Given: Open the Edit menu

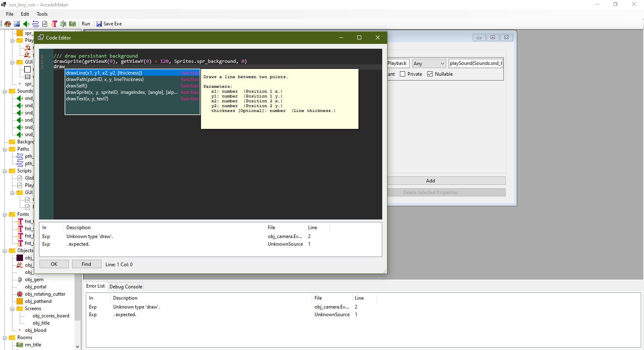Looking at the screenshot, I should coord(25,14).
